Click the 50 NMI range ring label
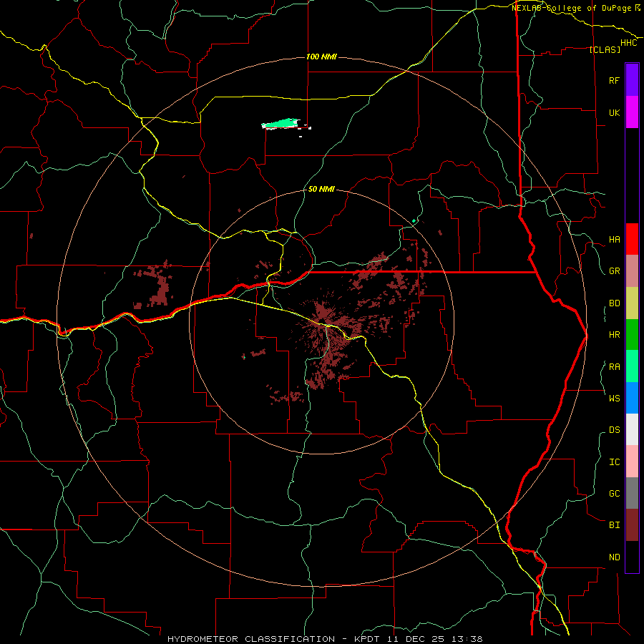This screenshot has height=644, width=644. point(321,189)
